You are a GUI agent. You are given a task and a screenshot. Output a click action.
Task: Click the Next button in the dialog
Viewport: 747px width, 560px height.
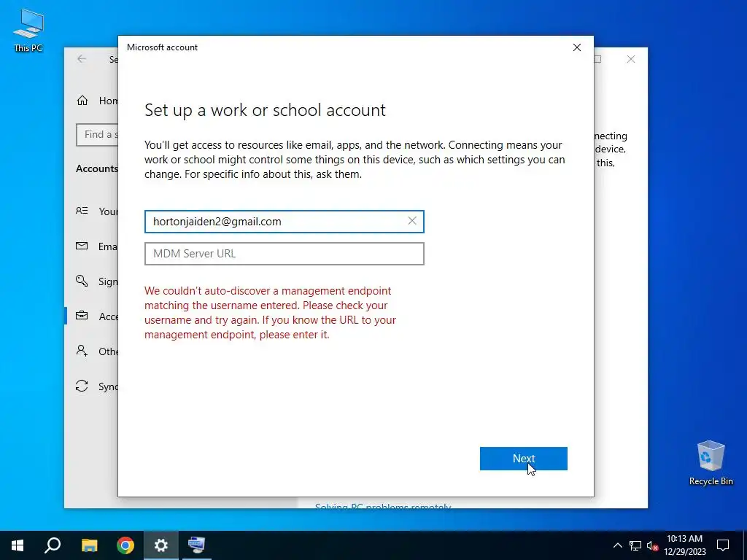click(x=523, y=458)
